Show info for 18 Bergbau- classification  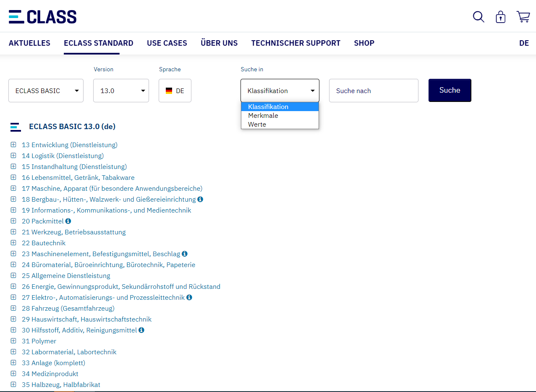(x=199, y=199)
